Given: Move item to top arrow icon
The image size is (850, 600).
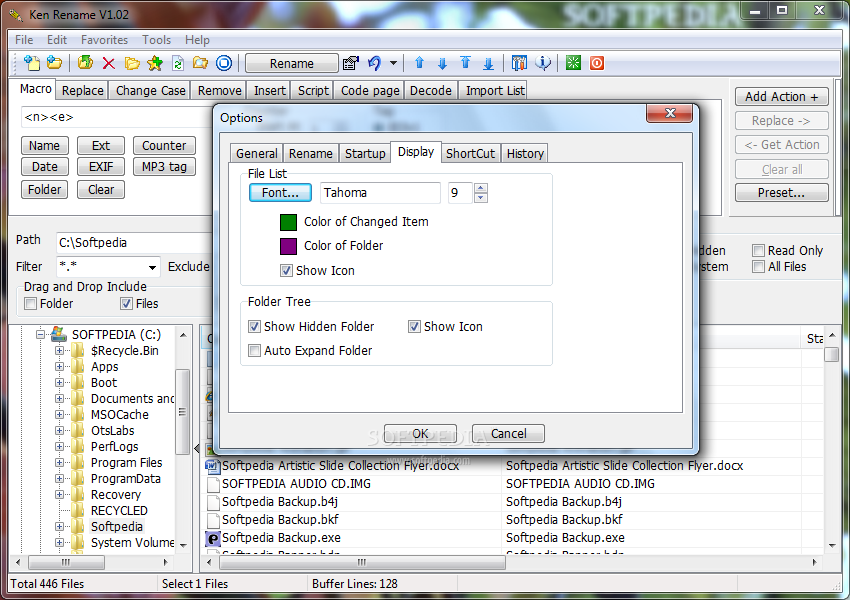Looking at the screenshot, I should click(x=465, y=63).
